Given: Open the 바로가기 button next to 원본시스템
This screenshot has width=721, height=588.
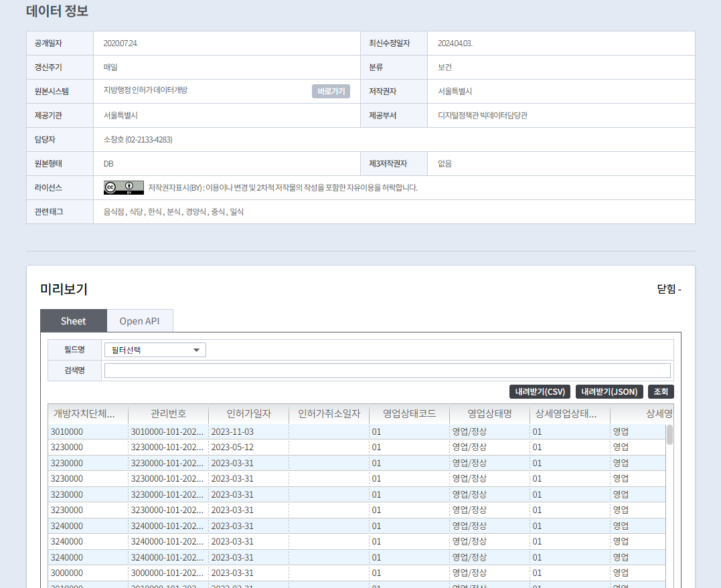Looking at the screenshot, I should 331,91.
